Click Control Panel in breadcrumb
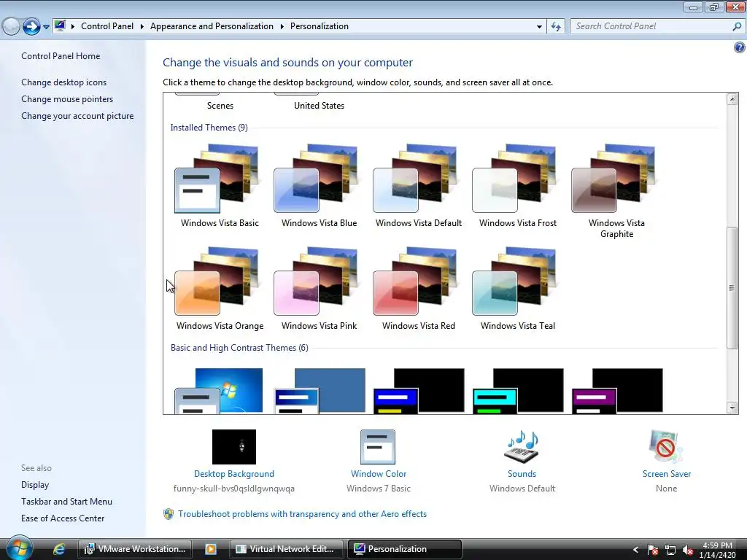 [x=107, y=26]
